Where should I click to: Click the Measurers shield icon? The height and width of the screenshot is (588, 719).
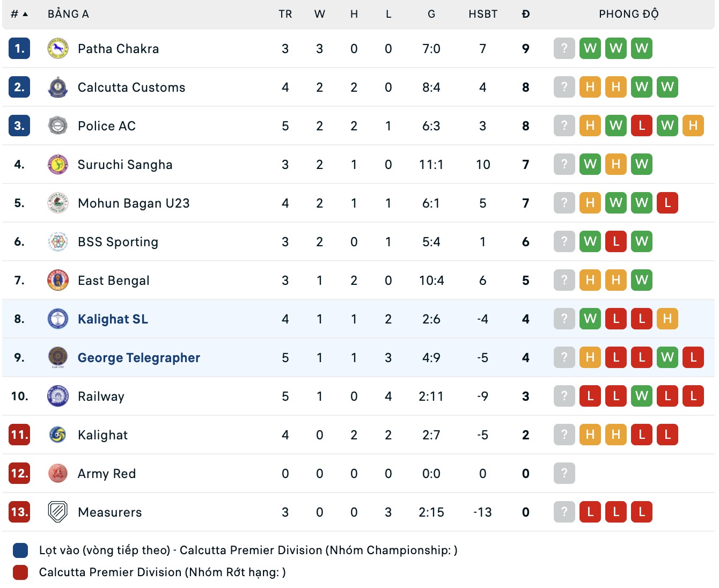tap(57, 512)
